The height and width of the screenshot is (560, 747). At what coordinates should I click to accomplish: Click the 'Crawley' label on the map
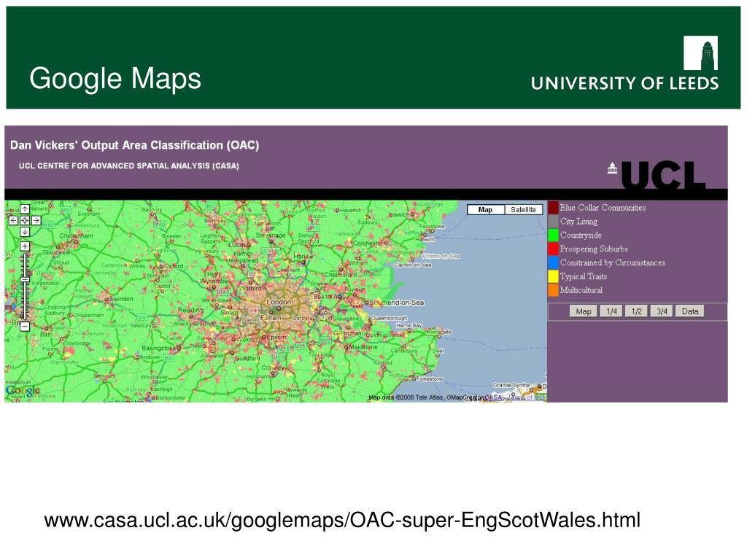pos(272,367)
